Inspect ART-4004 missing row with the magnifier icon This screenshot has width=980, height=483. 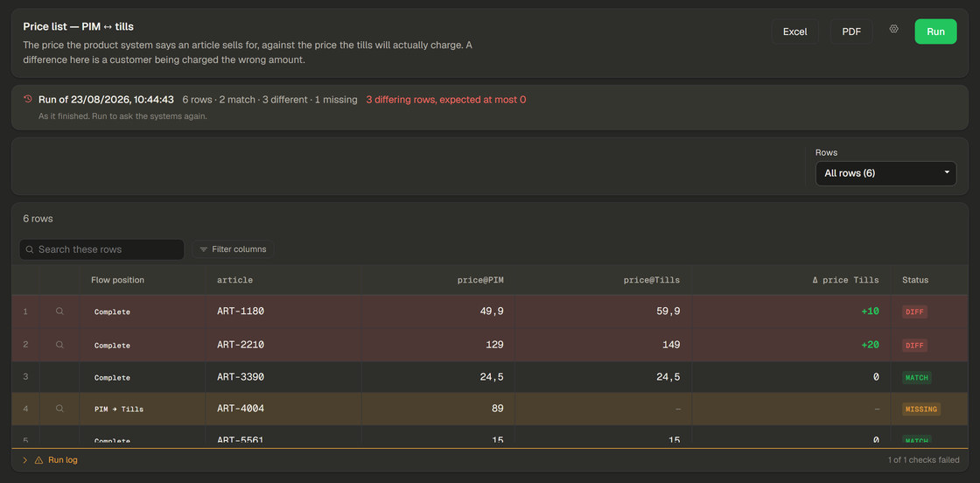click(59, 409)
